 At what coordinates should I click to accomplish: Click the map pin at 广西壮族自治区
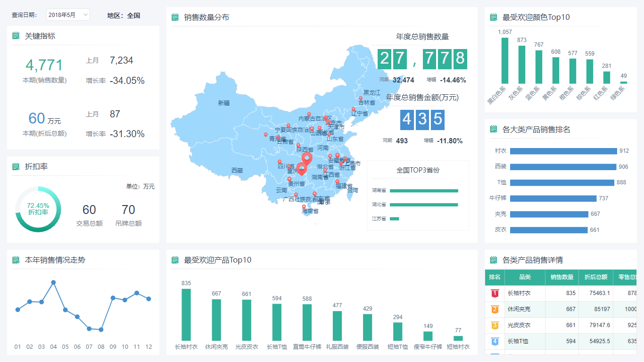pos(296,195)
